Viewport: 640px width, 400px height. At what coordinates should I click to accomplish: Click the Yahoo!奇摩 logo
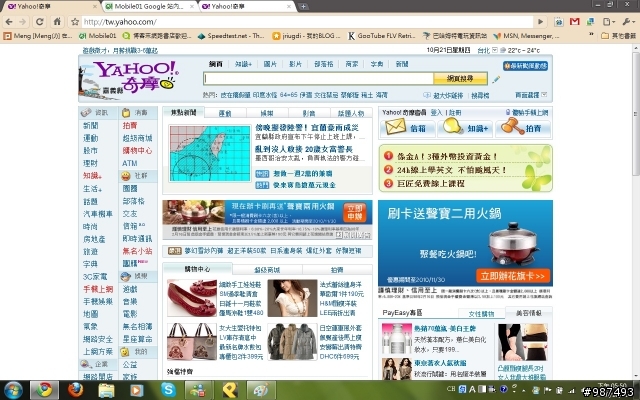[137, 76]
